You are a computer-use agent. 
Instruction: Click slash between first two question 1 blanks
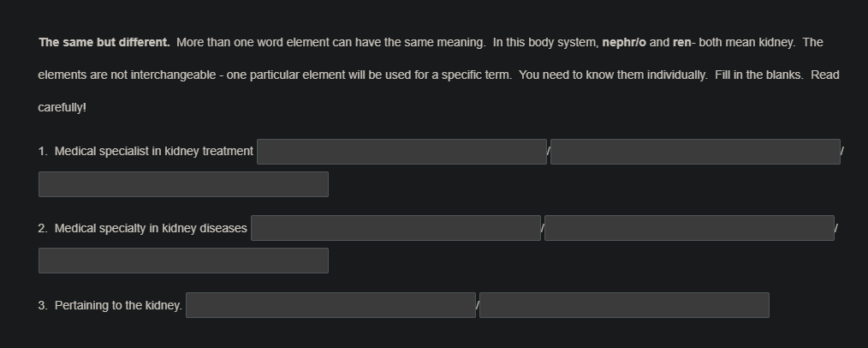(549, 153)
